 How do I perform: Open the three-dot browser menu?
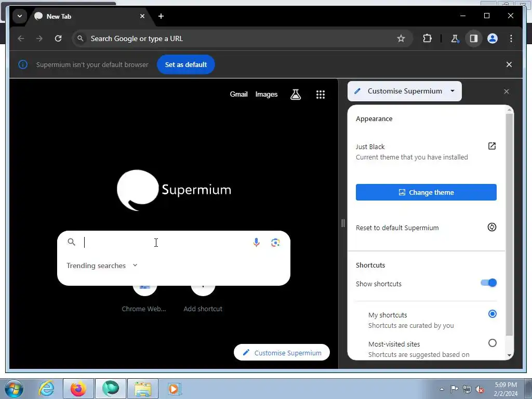click(x=511, y=38)
